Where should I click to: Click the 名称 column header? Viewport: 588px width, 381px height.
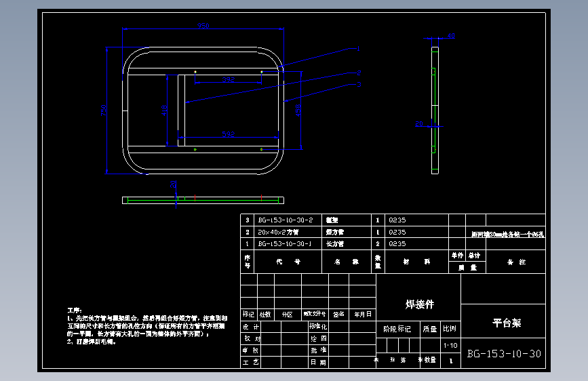[x=346, y=262]
